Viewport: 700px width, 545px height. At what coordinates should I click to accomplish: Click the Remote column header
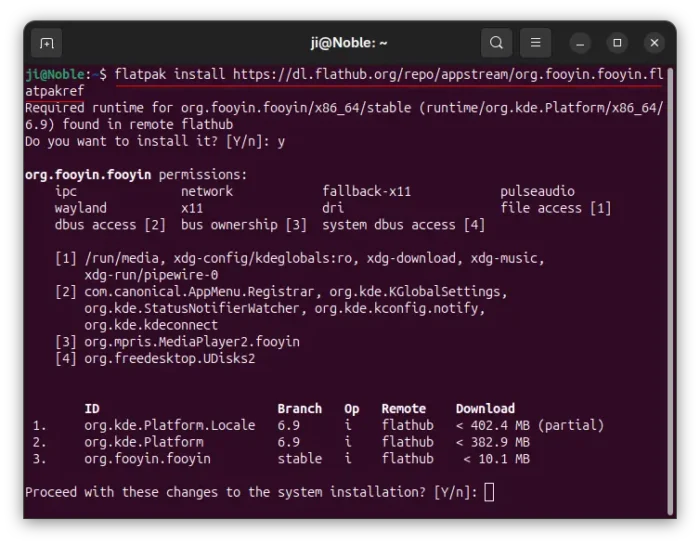[x=403, y=408]
